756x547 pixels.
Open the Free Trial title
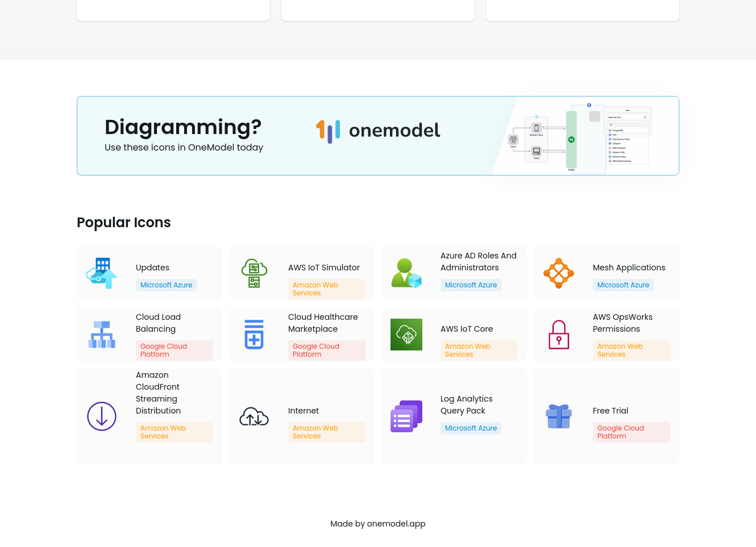(610, 411)
